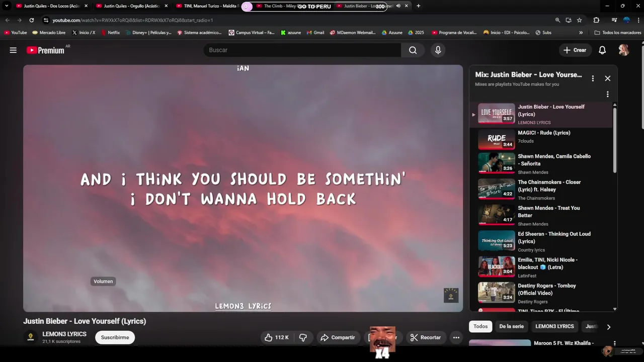
Task: Open the Subs bookmark
Action: point(543,33)
